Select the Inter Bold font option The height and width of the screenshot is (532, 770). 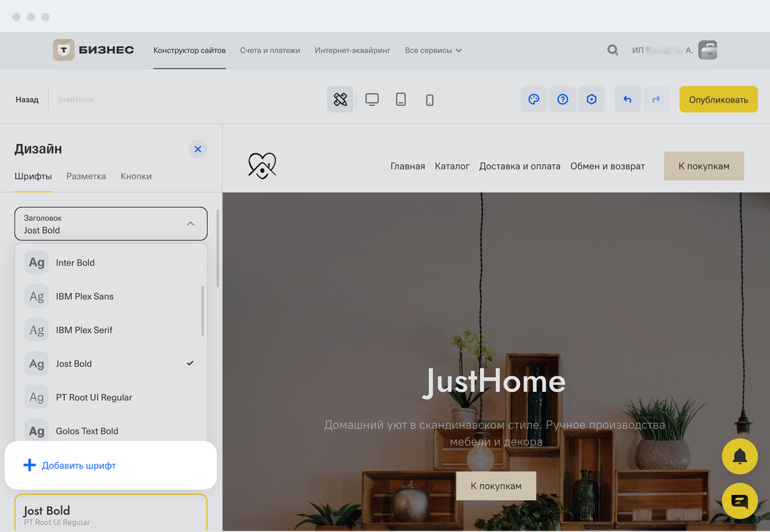tap(75, 263)
